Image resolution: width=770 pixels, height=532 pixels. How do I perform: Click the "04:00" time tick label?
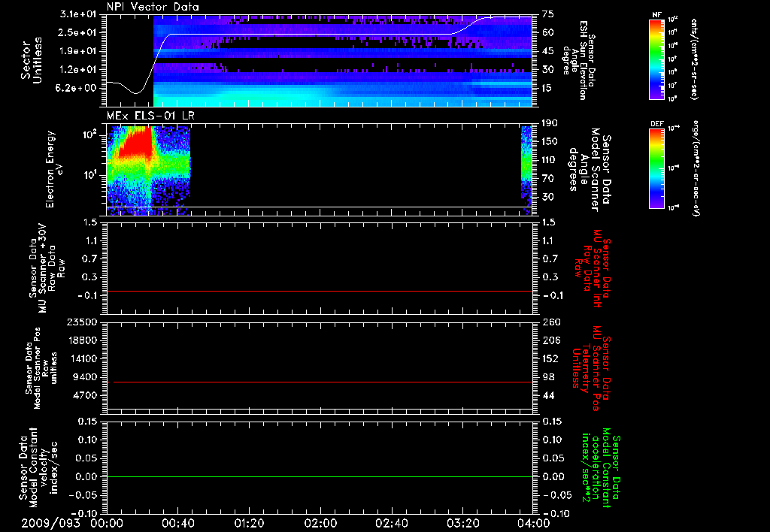point(533,523)
